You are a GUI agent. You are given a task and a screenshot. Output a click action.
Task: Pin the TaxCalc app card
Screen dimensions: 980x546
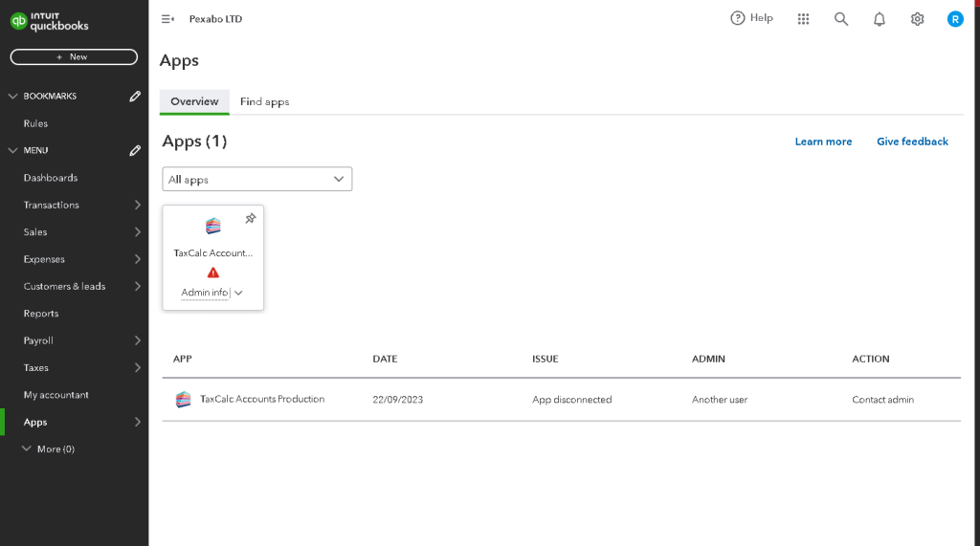tap(251, 218)
